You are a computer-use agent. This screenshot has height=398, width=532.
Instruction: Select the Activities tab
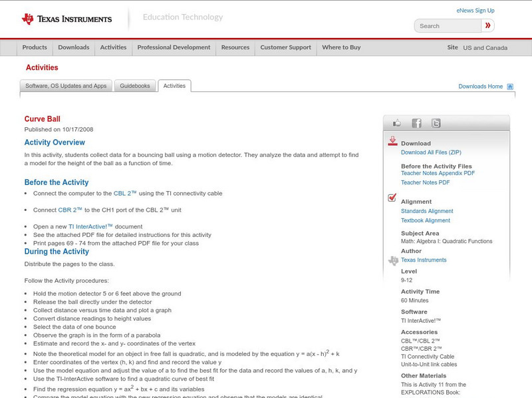[x=174, y=86]
